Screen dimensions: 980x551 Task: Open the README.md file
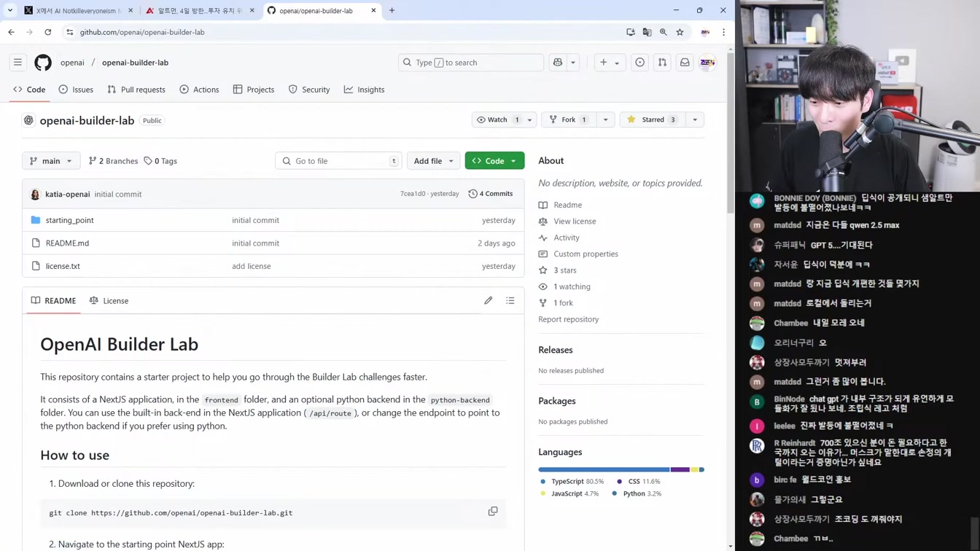(67, 243)
